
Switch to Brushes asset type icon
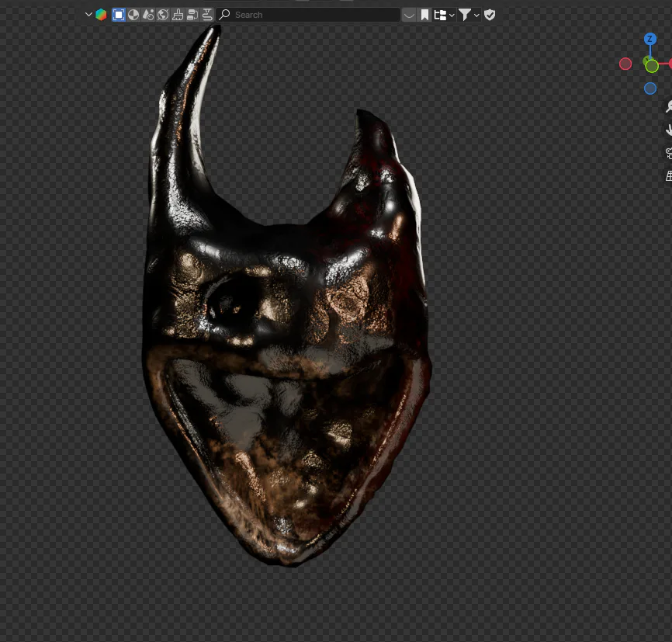tap(178, 15)
